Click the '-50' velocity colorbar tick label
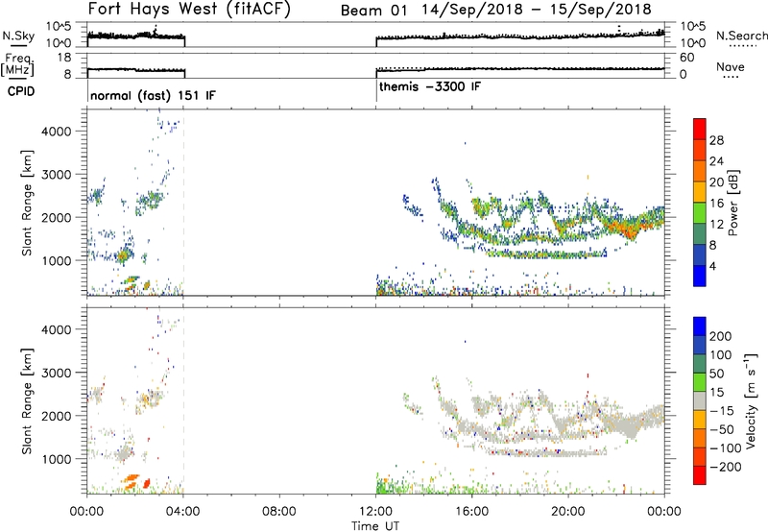This screenshot has height=532, width=768. click(721, 429)
